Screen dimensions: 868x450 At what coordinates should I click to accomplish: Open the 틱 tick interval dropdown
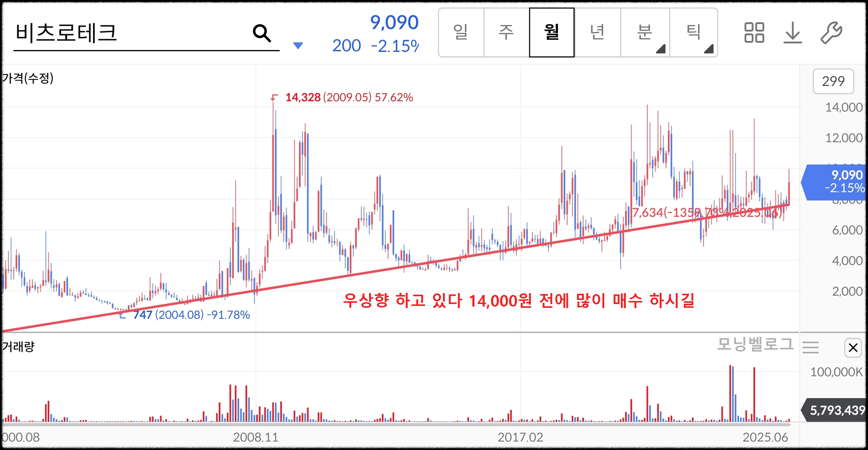[694, 33]
